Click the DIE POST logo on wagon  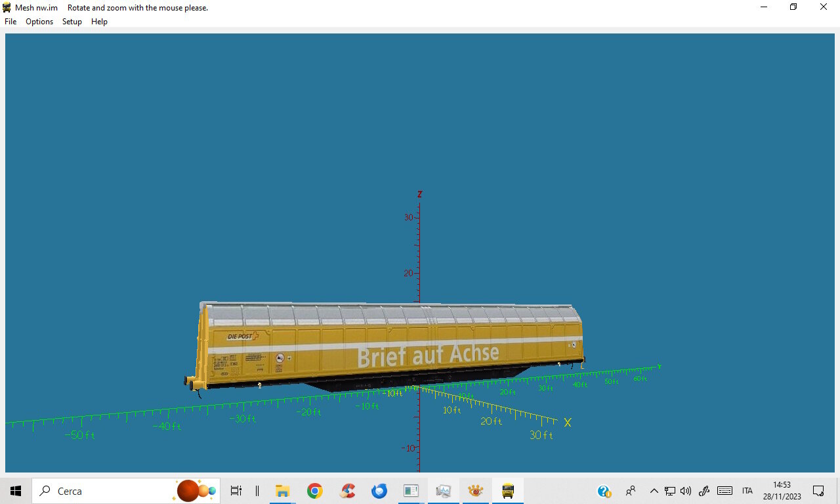tap(242, 337)
